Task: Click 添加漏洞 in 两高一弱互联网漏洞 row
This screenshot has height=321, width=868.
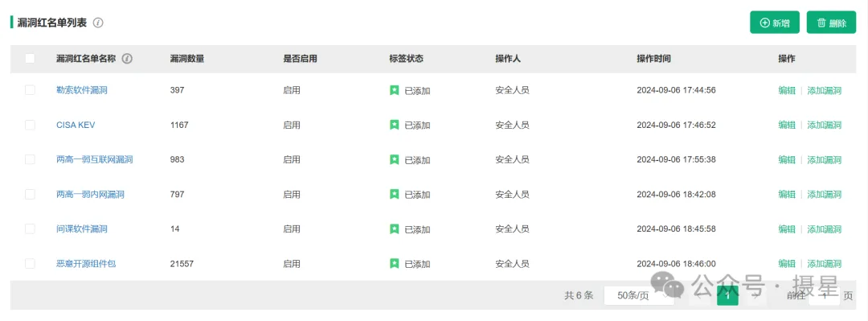Action: 825,159
